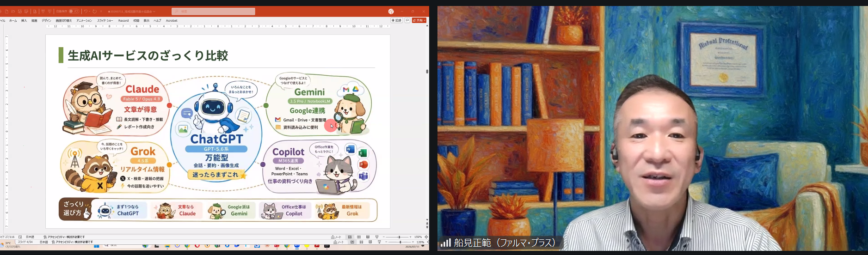Open the 挿入 ribbon tab

[x=24, y=21]
